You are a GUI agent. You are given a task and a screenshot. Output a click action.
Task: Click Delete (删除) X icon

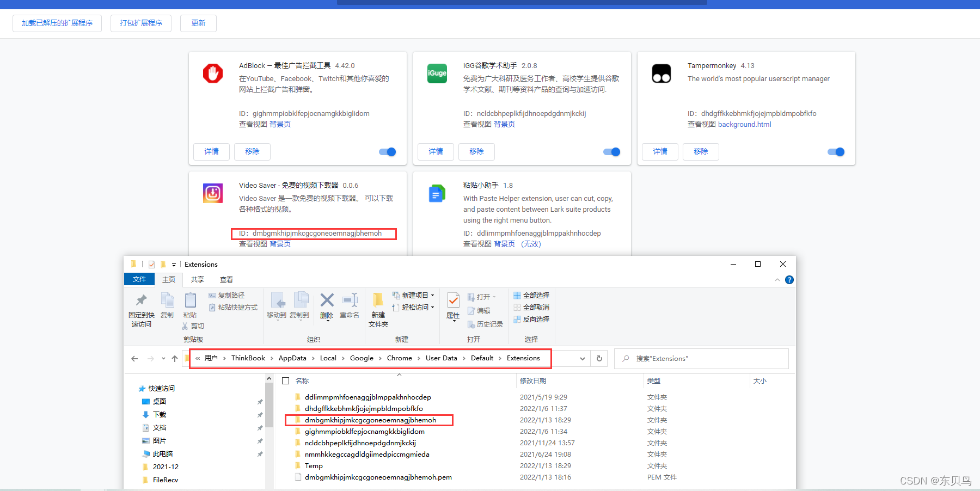[327, 300]
